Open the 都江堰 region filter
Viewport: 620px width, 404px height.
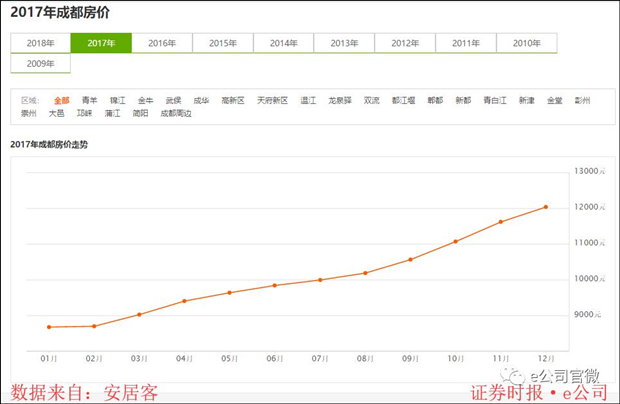coord(403,100)
